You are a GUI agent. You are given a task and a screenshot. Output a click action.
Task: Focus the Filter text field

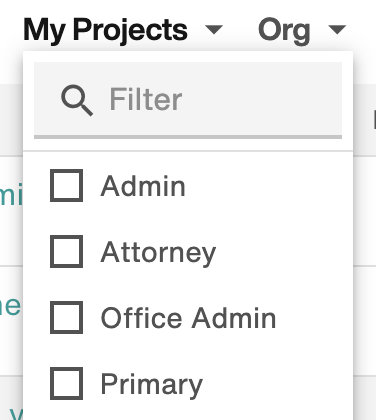coord(188,99)
